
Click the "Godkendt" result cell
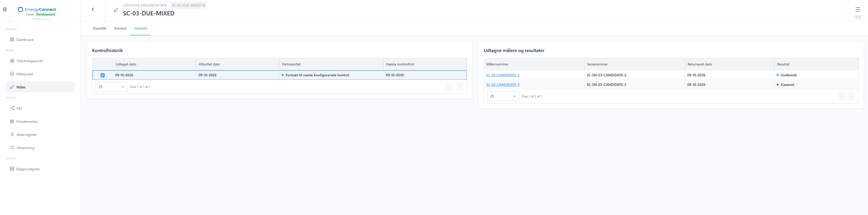click(816, 75)
